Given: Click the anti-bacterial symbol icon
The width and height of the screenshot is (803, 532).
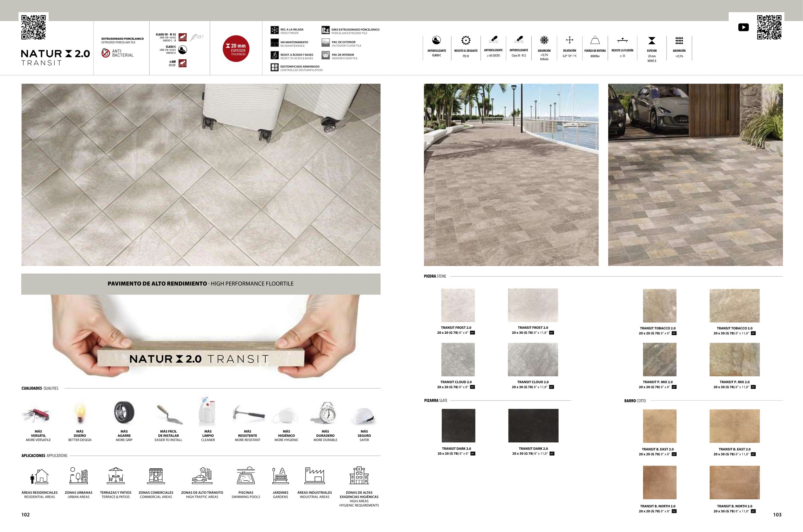Looking at the screenshot, I should (x=105, y=53).
